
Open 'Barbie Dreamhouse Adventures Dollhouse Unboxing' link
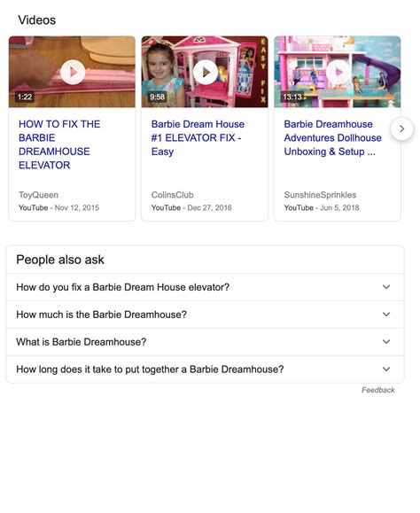[x=332, y=137]
